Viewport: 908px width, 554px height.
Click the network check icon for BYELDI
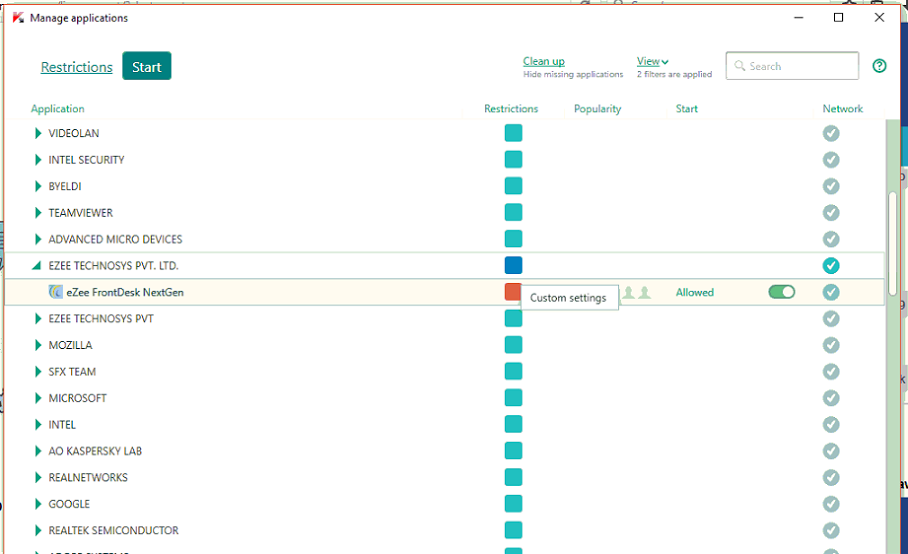click(831, 186)
